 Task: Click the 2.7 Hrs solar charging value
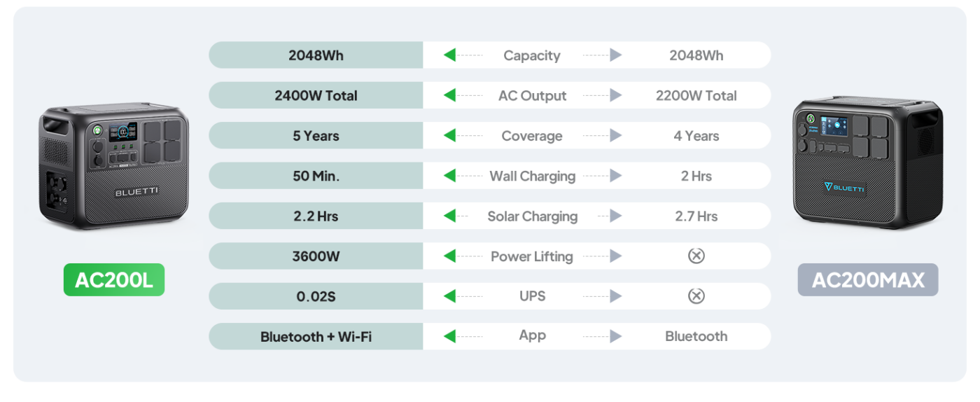click(696, 216)
